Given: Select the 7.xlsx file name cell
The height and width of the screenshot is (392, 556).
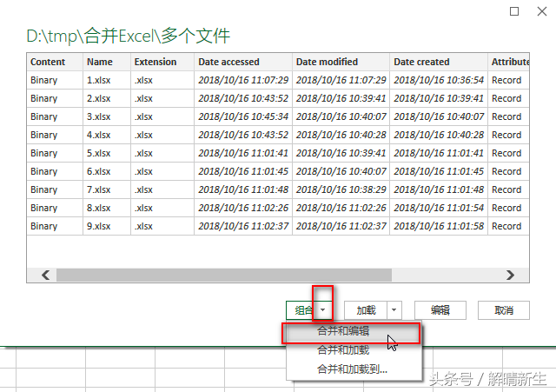Looking at the screenshot, I should [107, 189].
